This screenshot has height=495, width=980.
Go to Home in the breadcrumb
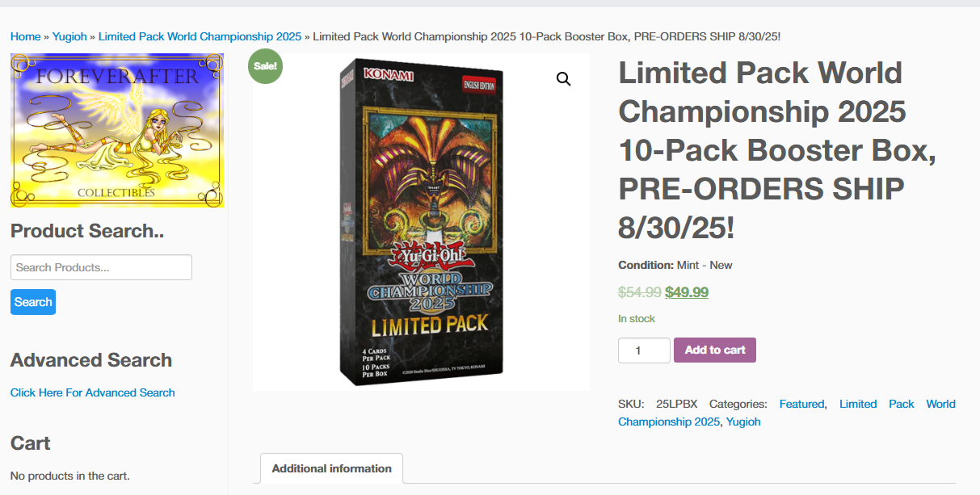[25, 36]
